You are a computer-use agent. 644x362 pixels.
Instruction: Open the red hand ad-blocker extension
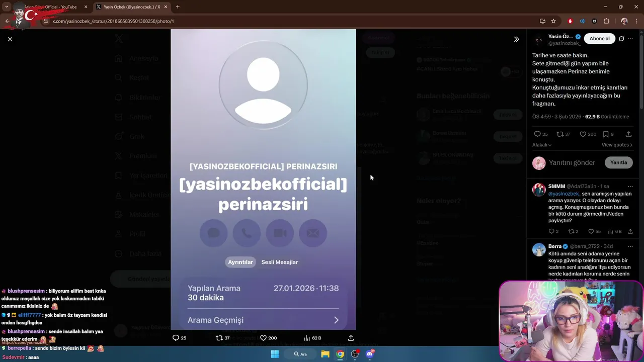pyautogui.click(x=570, y=21)
